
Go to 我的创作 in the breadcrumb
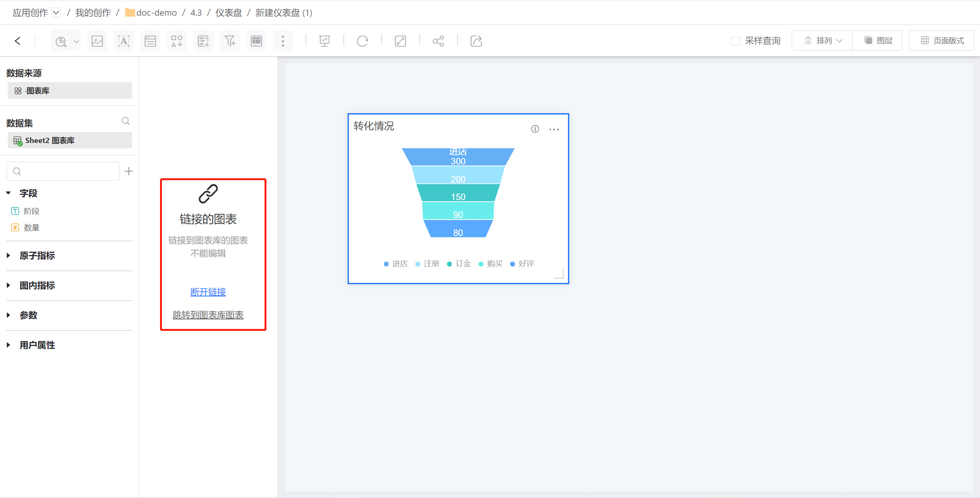[x=93, y=13]
